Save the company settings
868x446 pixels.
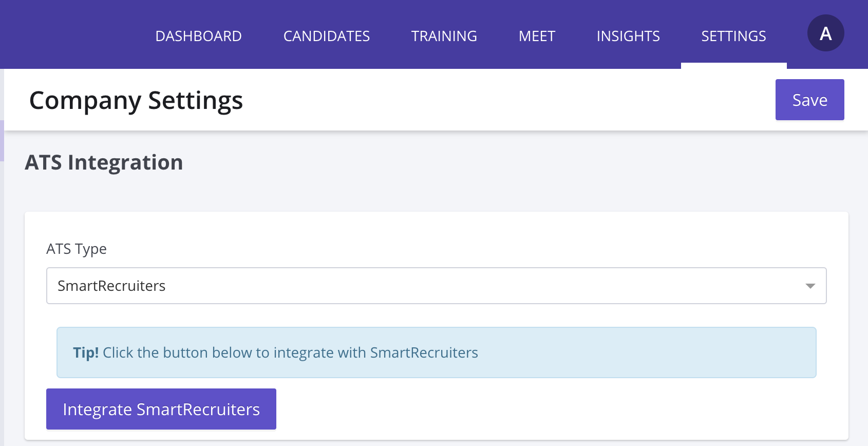pos(809,100)
